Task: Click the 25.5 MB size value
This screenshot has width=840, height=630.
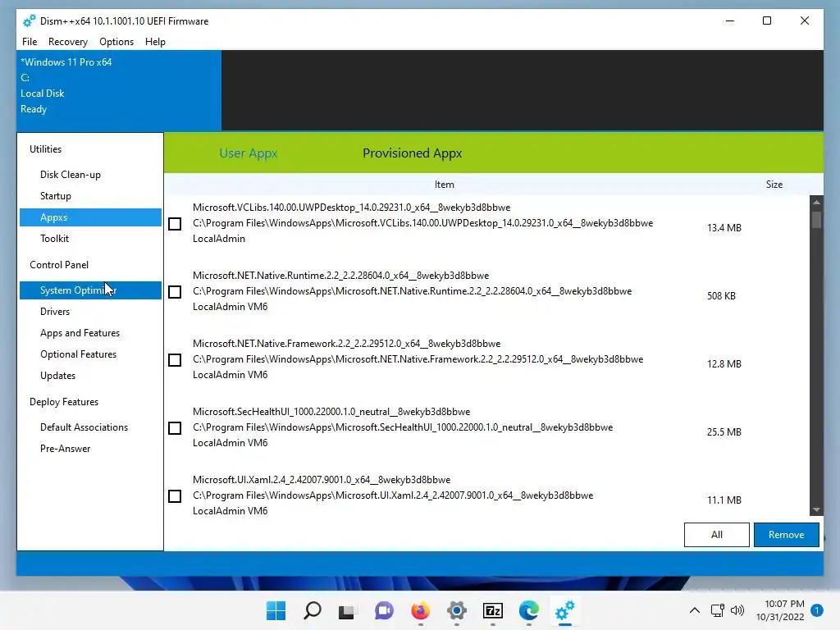Action: tap(724, 431)
